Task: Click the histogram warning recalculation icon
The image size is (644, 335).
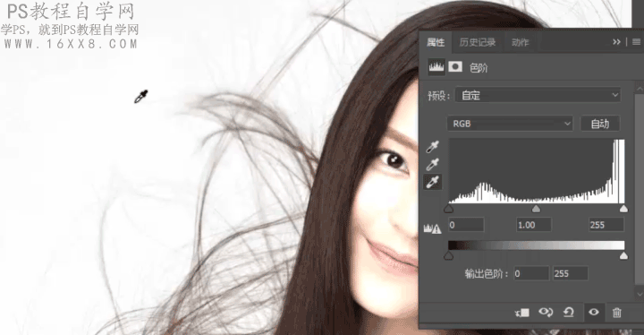Action: pos(432,228)
